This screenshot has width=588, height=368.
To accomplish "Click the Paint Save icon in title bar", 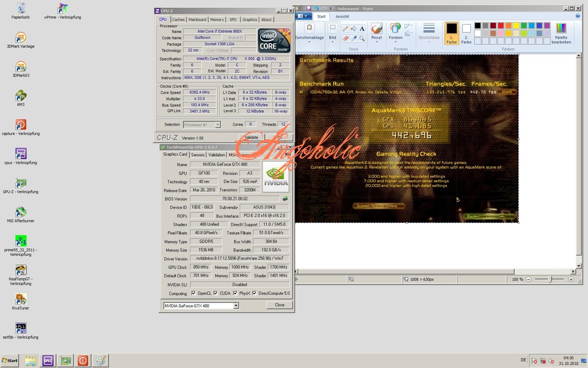I will point(309,8).
